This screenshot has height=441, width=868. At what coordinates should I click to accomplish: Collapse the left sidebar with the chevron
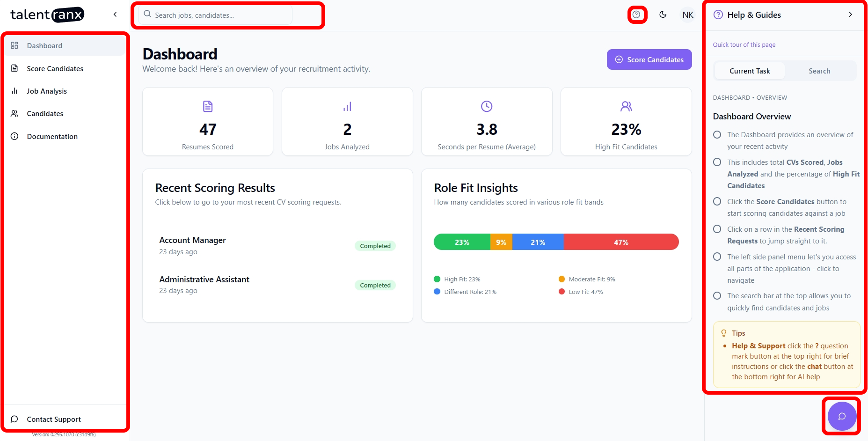(115, 15)
